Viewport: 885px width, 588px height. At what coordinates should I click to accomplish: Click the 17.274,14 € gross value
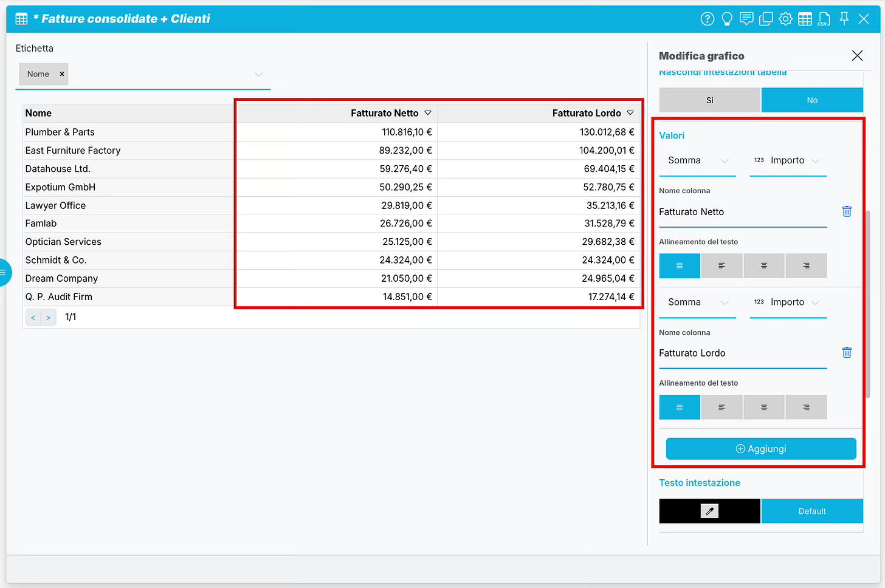(x=611, y=296)
